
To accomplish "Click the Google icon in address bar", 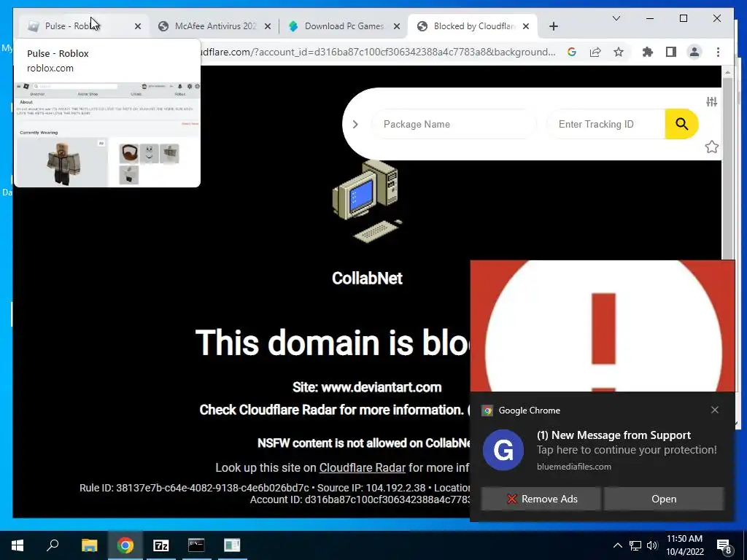I will 572,52.
